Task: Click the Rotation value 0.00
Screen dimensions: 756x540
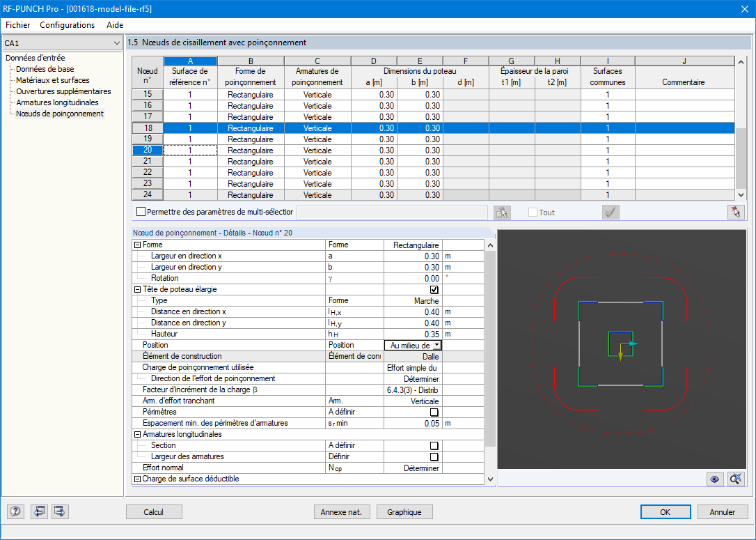Action: [413, 279]
